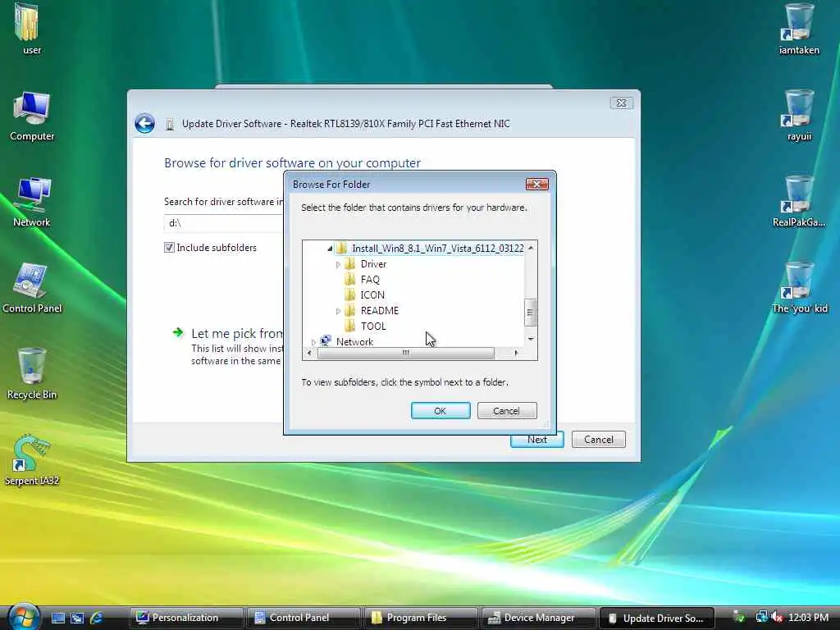The image size is (840, 630).
Task: Click the horizontal scrollbar thumb in tree
Action: point(405,353)
